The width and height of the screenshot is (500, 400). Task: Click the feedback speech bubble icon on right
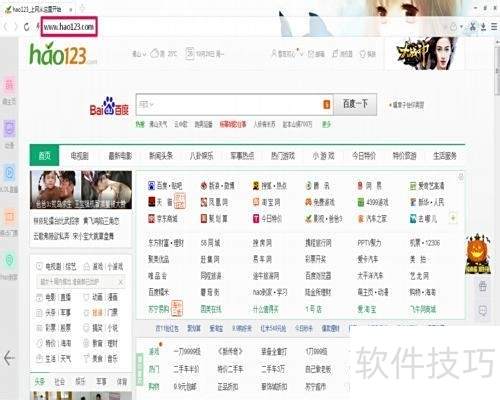(x=482, y=311)
